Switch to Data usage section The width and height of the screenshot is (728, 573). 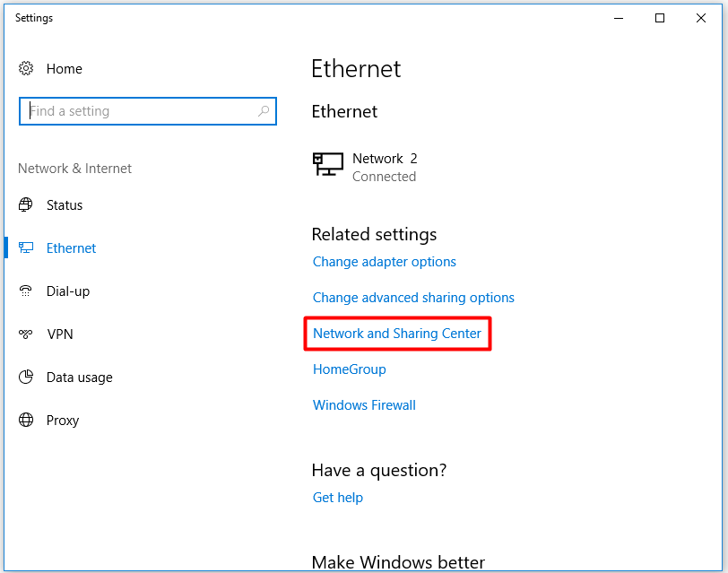80,378
